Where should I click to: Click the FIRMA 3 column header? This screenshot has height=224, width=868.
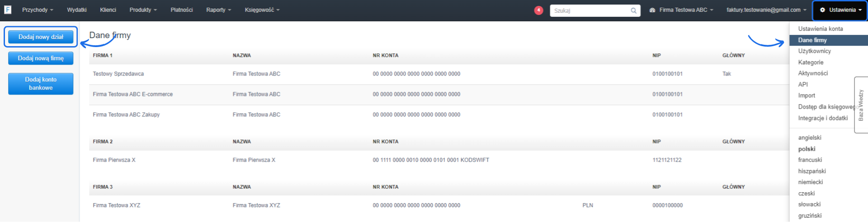(103, 186)
